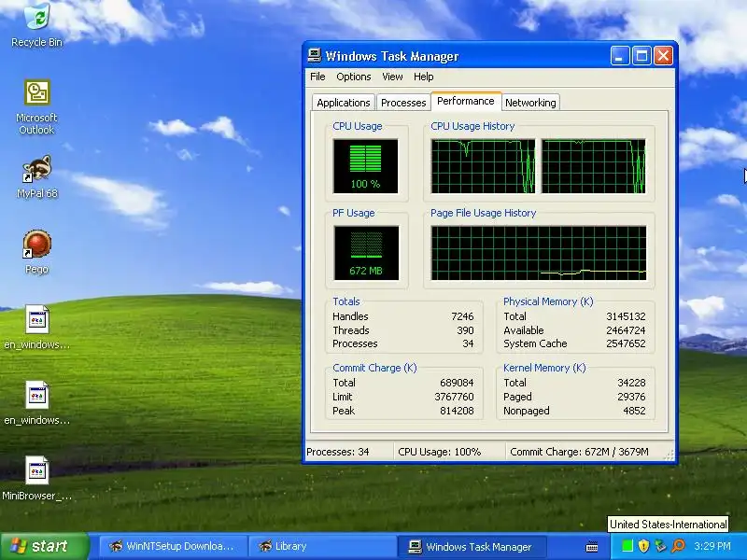Image resolution: width=747 pixels, height=560 pixels.
Task: Open the Recycle Bin desktop icon
Action: coord(36,24)
